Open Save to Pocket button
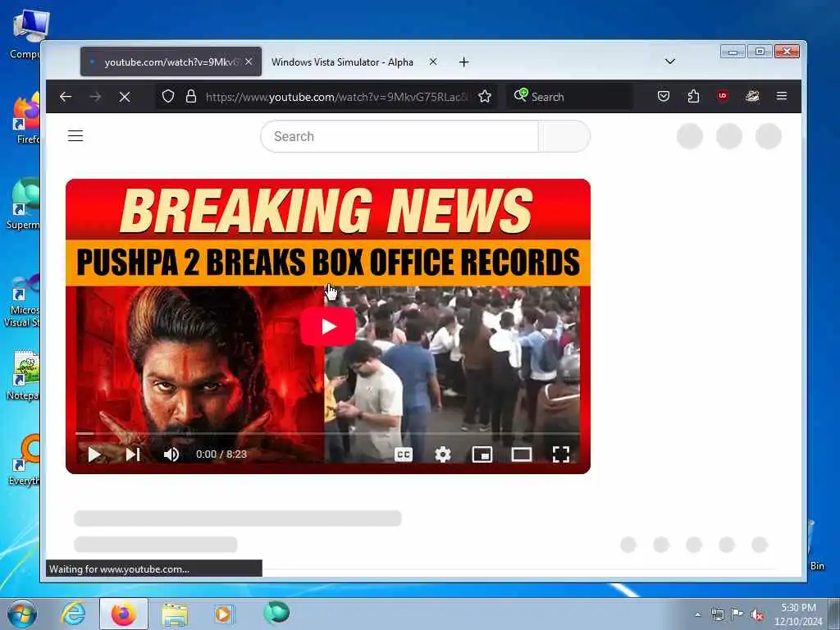 (663, 97)
